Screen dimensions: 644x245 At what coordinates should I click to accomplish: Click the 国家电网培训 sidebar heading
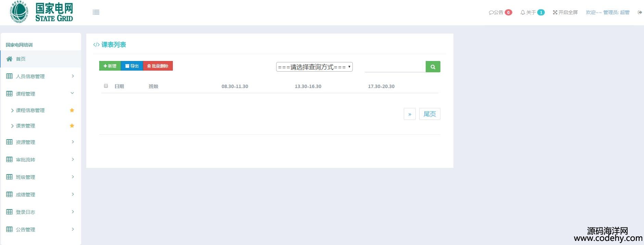pyautogui.click(x=19, y=45)
